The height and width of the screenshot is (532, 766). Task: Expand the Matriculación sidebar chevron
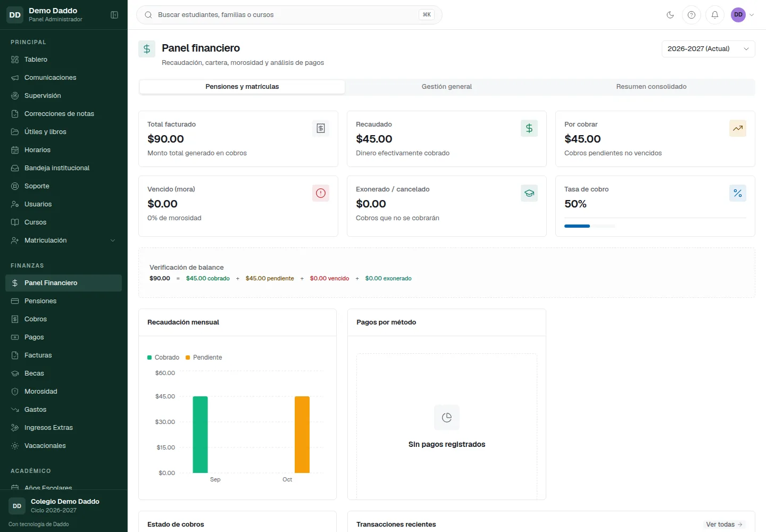click(x=113, y=240)
